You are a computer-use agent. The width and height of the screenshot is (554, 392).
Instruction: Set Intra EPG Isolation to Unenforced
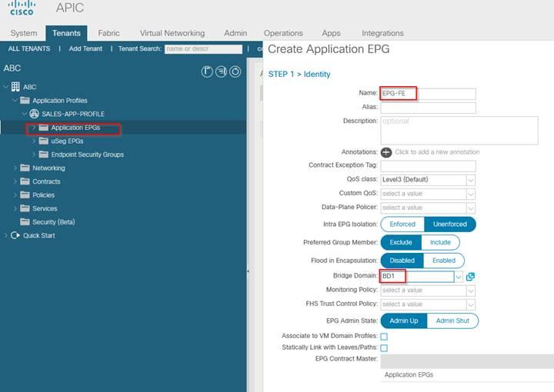(x=450, y=224)
